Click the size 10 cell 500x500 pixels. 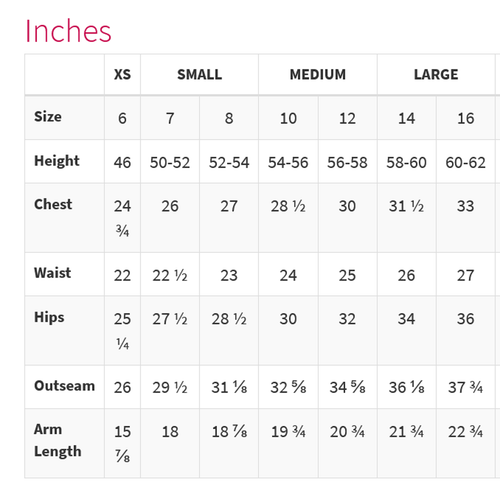[288, 118]
